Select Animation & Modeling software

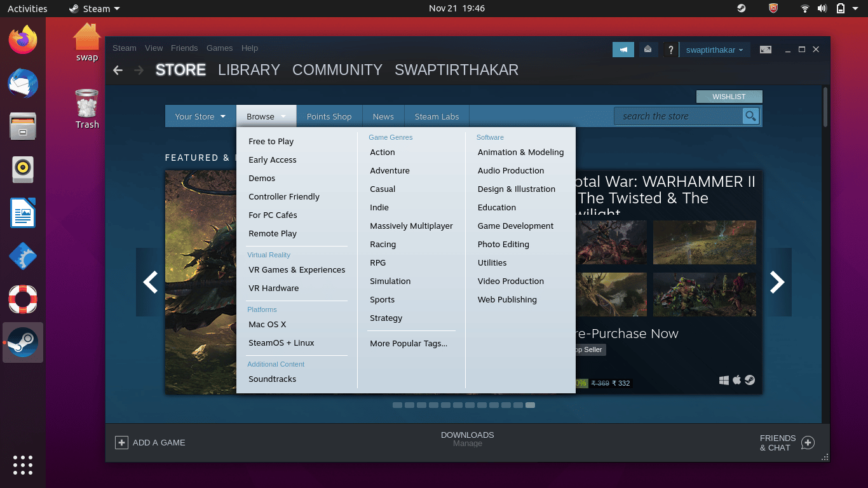click(x=520, y=152)
